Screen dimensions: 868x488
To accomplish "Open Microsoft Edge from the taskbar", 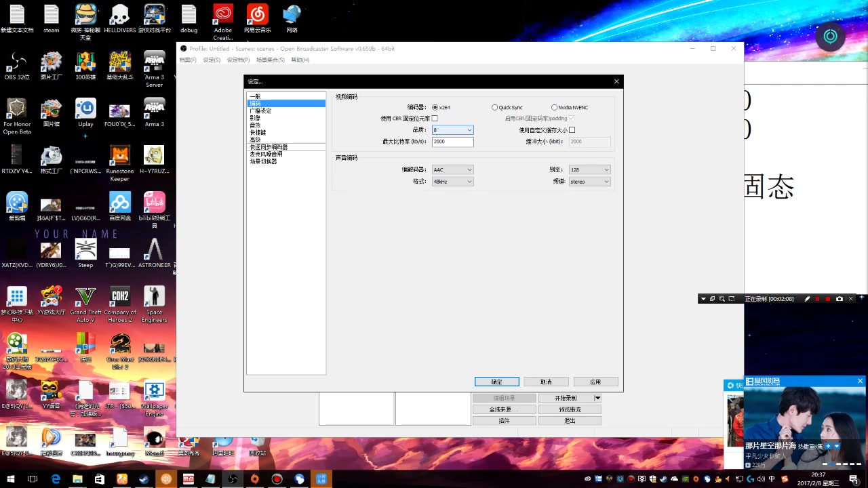I will (x=56, y=479).
